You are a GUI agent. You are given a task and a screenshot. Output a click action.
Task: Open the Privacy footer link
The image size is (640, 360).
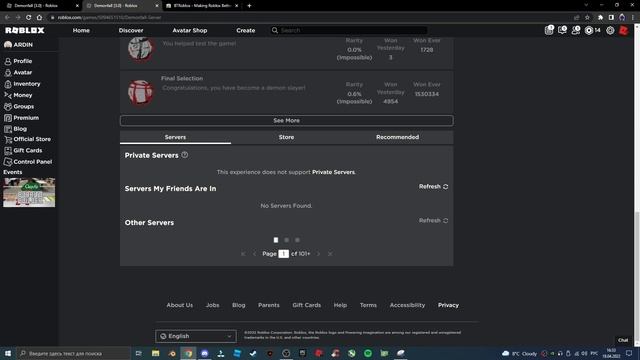(x=448, y=305)
